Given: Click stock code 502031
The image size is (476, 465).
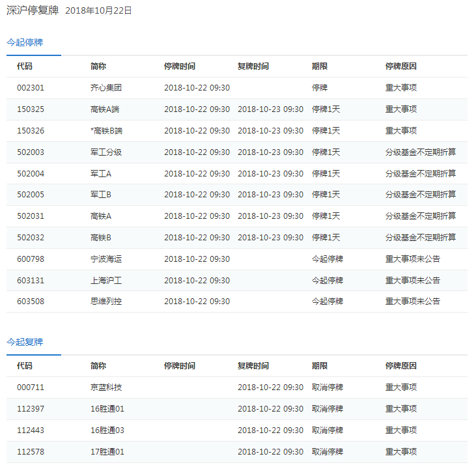Looking at the screenshot, I should pos(31,216).
